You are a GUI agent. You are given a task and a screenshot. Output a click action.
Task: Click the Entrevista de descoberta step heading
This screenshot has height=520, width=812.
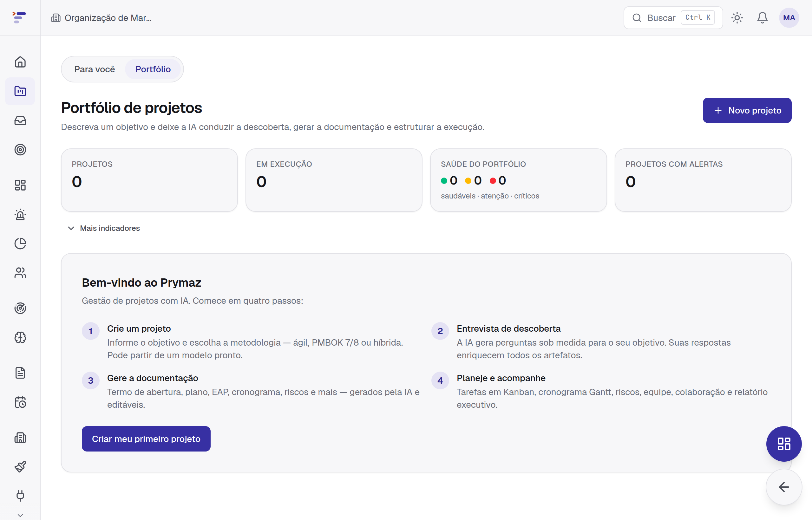[x=508, y=328]
